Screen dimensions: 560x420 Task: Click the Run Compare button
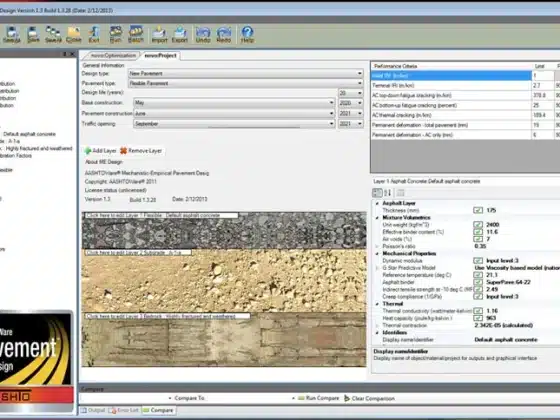tap(319, 398)
